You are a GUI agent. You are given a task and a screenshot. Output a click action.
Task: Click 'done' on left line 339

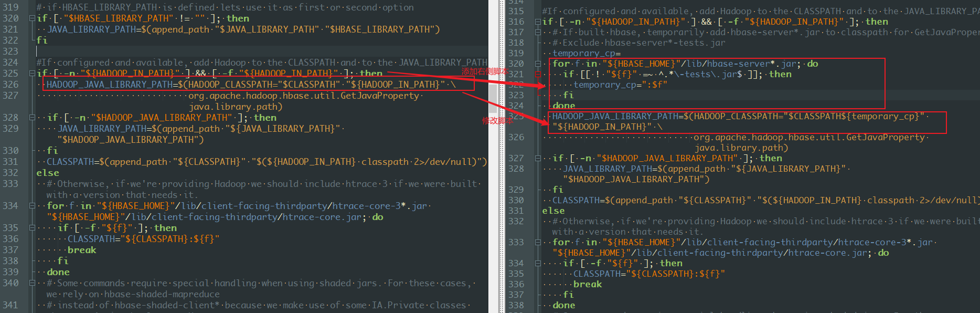click(58, 272)
